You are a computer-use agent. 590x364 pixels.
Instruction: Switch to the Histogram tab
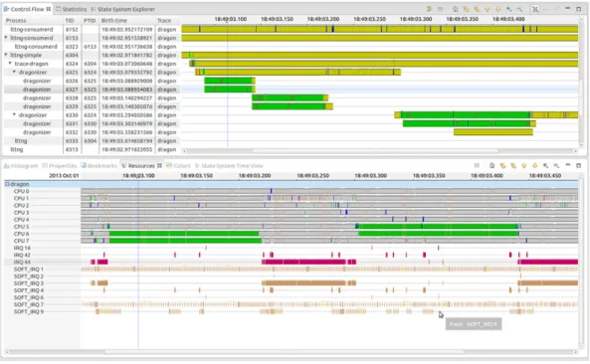click(21, 165)
